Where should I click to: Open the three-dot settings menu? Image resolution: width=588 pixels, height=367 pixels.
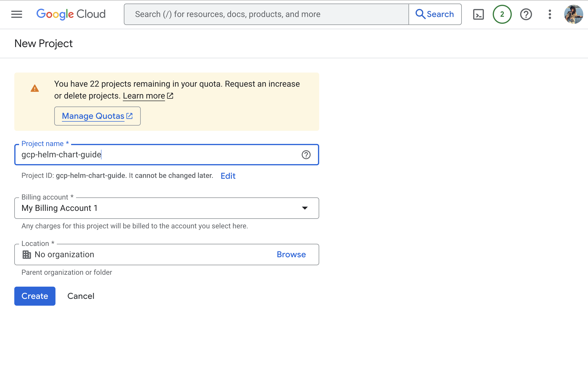pyautogui.click(x=550, y=14)
